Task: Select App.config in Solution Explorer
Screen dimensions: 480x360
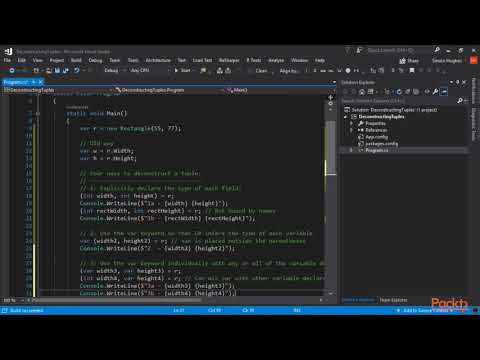Action: (x=376, y=137)
